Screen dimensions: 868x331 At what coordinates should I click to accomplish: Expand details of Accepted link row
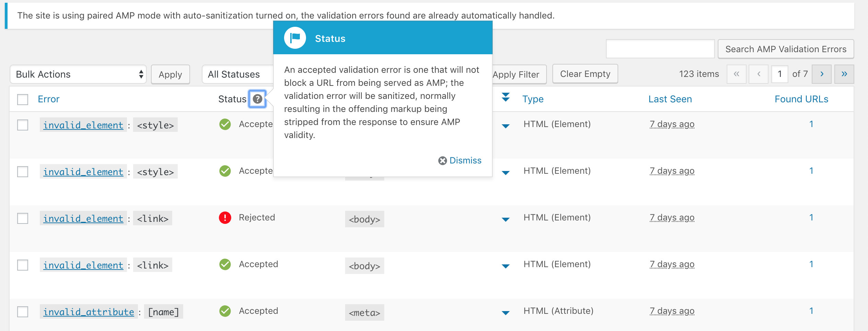coord(505,266)
